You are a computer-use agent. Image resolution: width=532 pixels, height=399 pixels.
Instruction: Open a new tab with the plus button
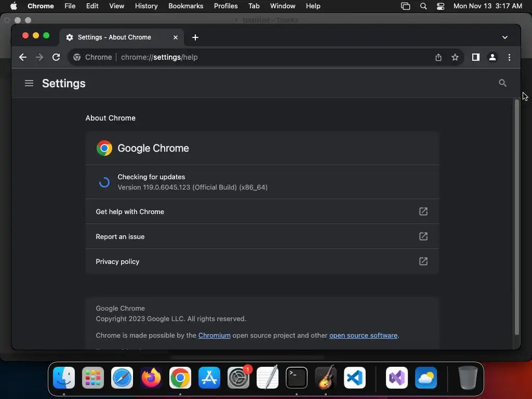tap(195, 37)
